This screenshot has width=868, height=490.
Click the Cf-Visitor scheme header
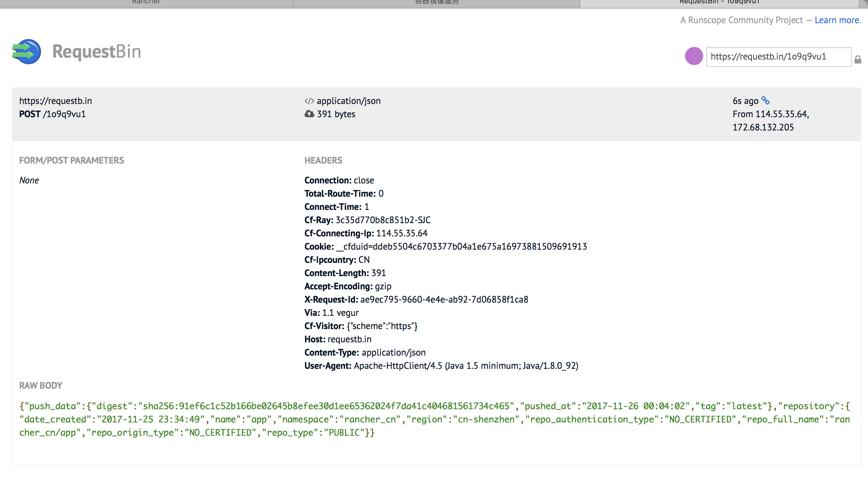(x=361, y=326)
